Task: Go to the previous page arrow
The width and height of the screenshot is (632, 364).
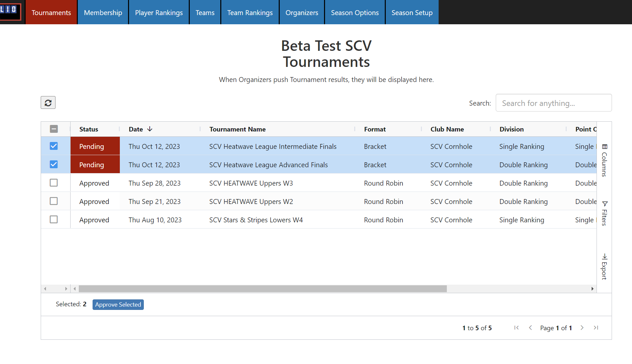Action: [x=530, y=328]
